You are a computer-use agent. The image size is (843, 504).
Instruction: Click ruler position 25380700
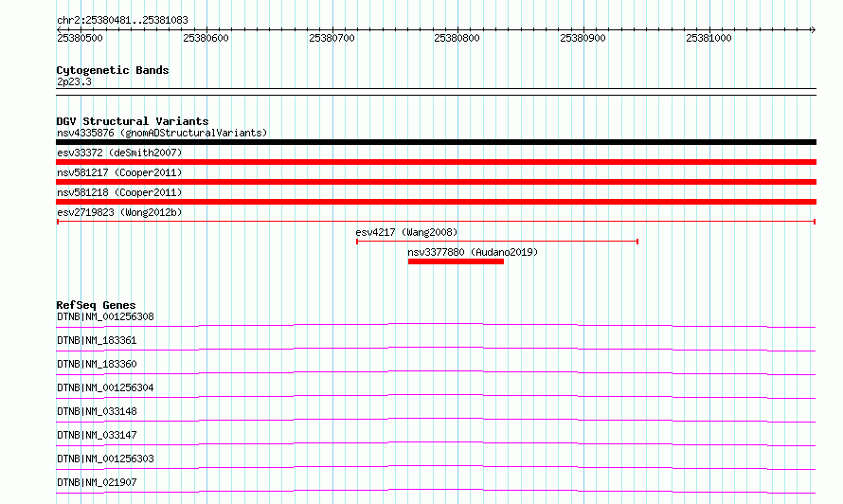point(332,38)
